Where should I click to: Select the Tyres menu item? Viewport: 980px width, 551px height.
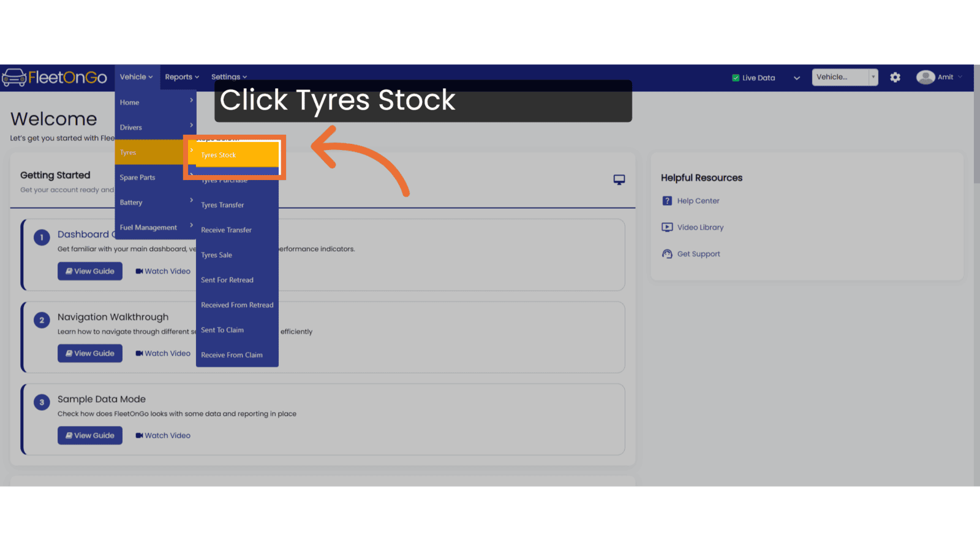tap(156, 152)
